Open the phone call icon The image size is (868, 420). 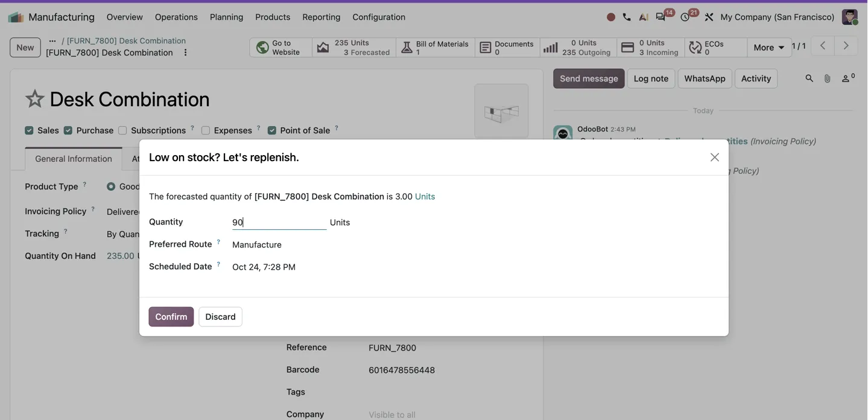[627, 17]
